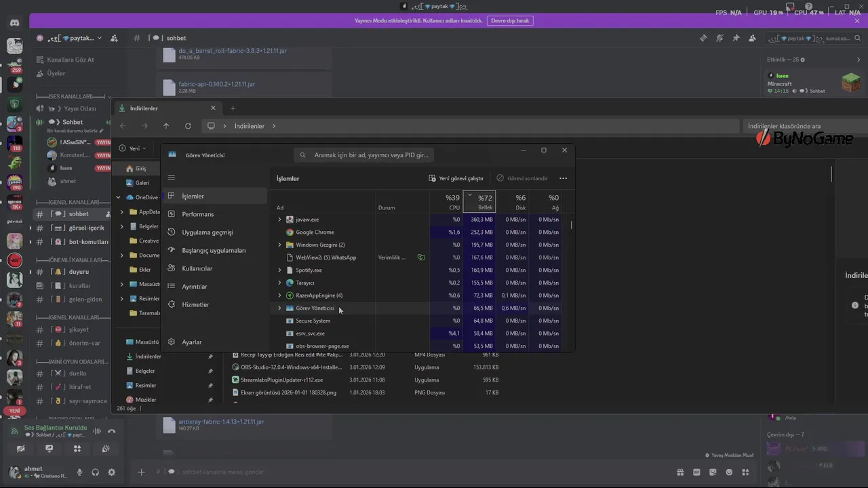Toggle noise suppression in voice panel
Screen dimensions: 868x488
pyautogui.click(x=97, y=431)
